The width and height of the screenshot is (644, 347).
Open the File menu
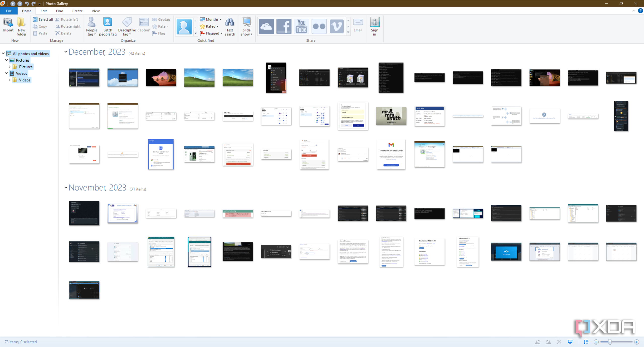[9, 11]
